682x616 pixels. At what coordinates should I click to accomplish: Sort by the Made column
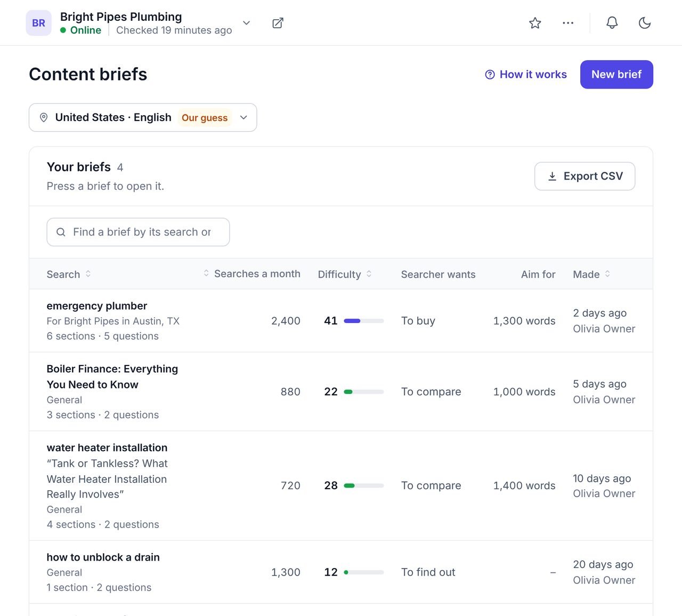tap(591, 274)
